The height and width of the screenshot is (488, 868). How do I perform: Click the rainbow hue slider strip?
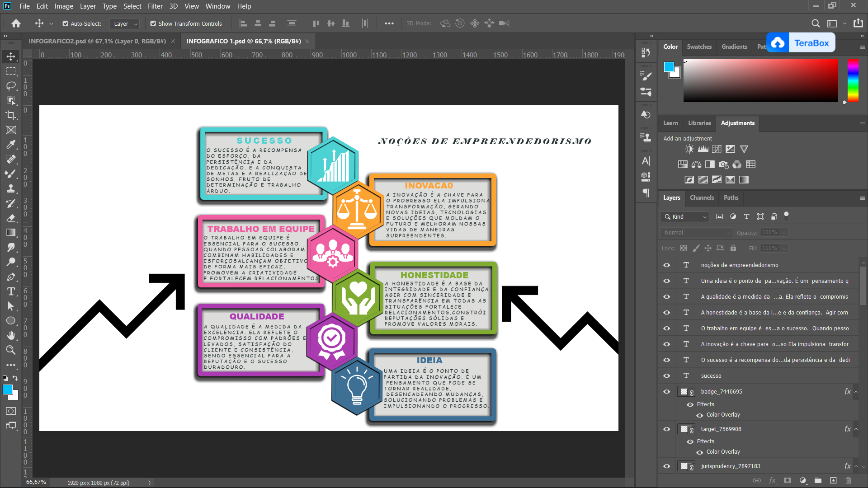pos(853,80)
